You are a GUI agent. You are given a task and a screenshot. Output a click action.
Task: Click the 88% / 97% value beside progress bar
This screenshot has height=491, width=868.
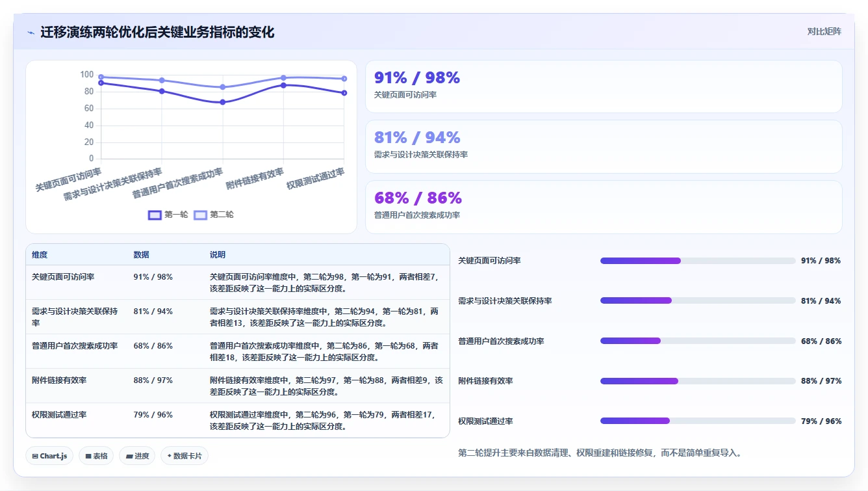821,381
